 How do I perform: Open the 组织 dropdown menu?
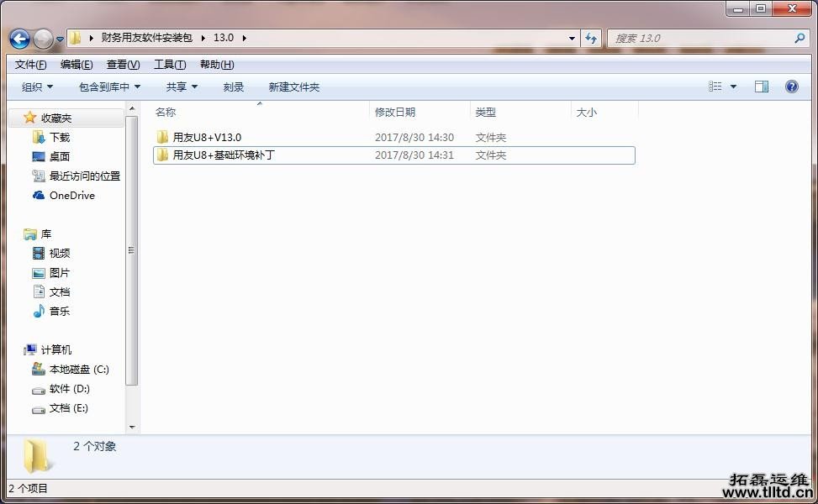click(x=37, y=86)
